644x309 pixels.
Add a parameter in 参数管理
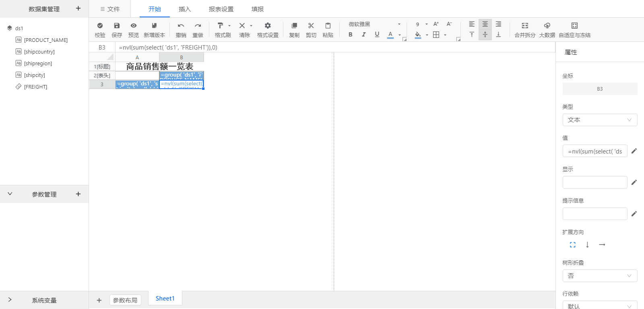(x=78, y=194)
